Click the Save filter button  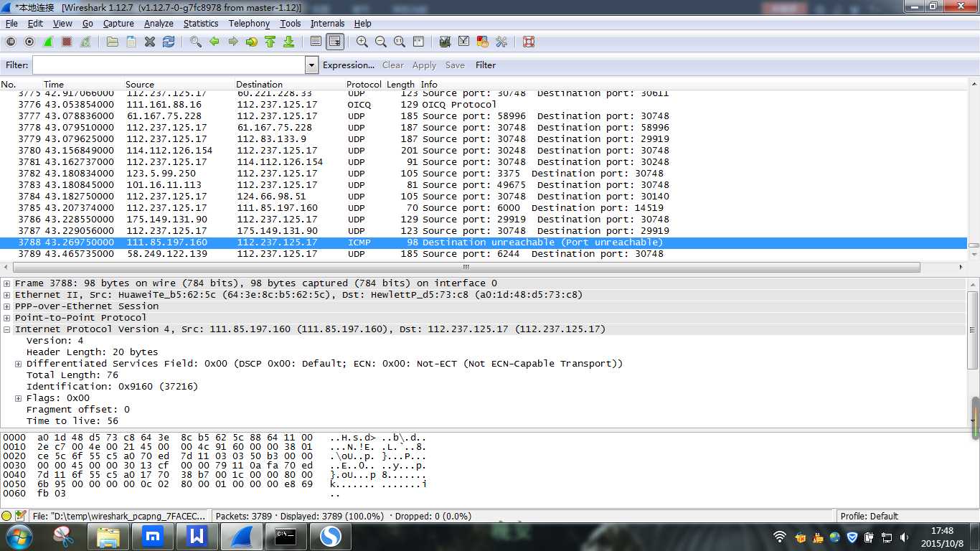point(455,65)
